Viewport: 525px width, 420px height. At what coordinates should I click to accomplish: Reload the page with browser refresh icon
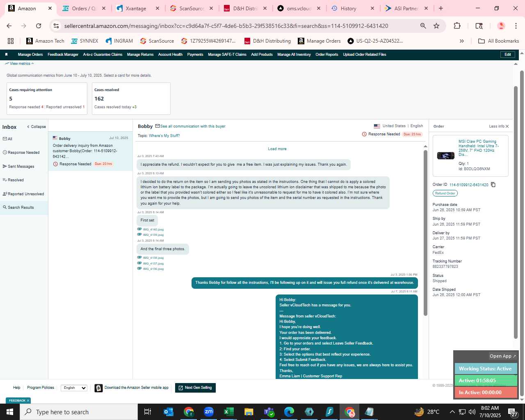click(39, 26)
